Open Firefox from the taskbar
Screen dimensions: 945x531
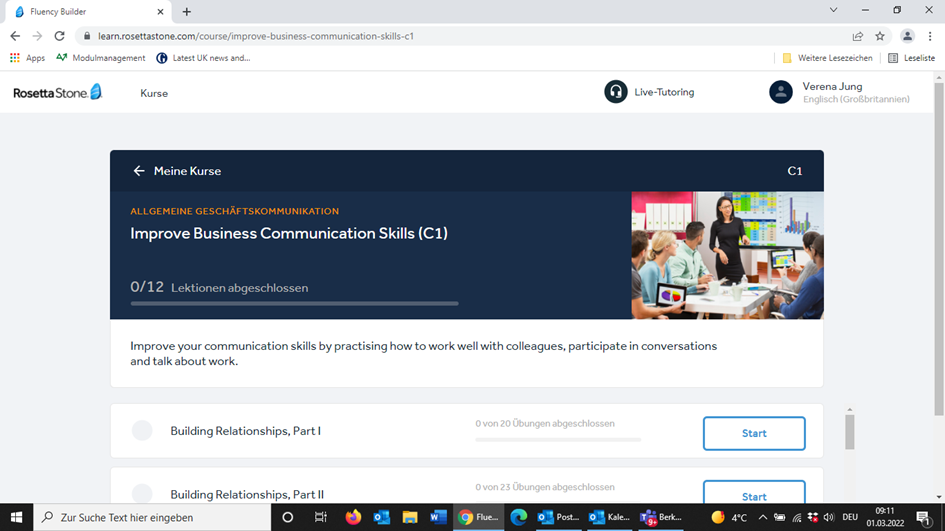(x=353, y=517)
